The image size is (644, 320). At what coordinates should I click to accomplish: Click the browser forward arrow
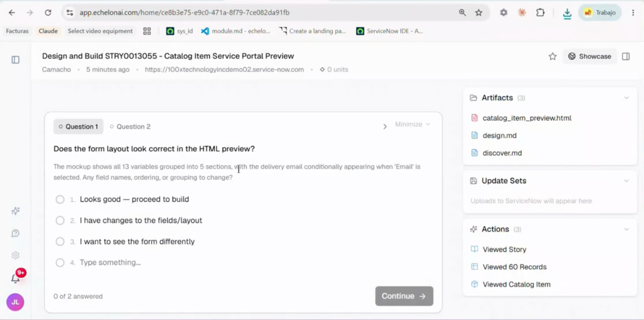coord(30,12)
